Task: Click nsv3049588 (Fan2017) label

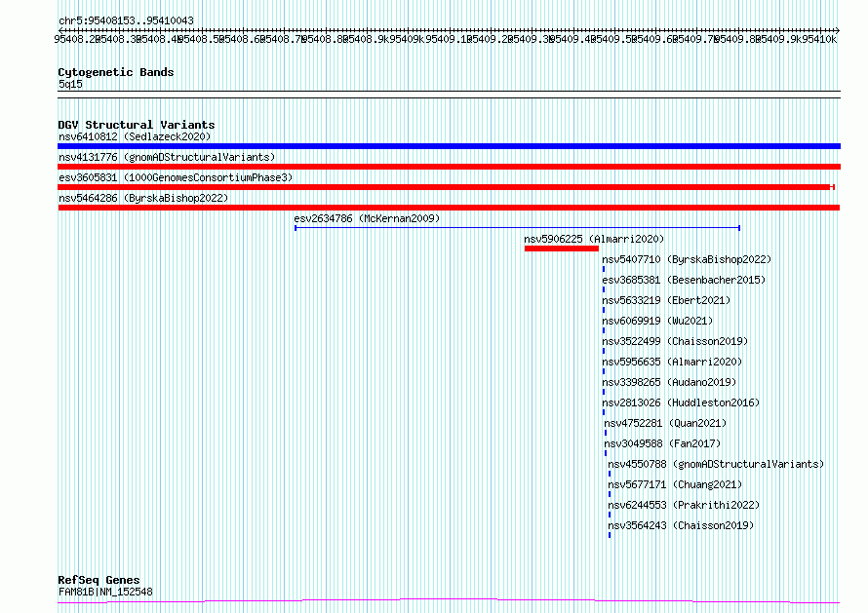Action: [662, 443]
